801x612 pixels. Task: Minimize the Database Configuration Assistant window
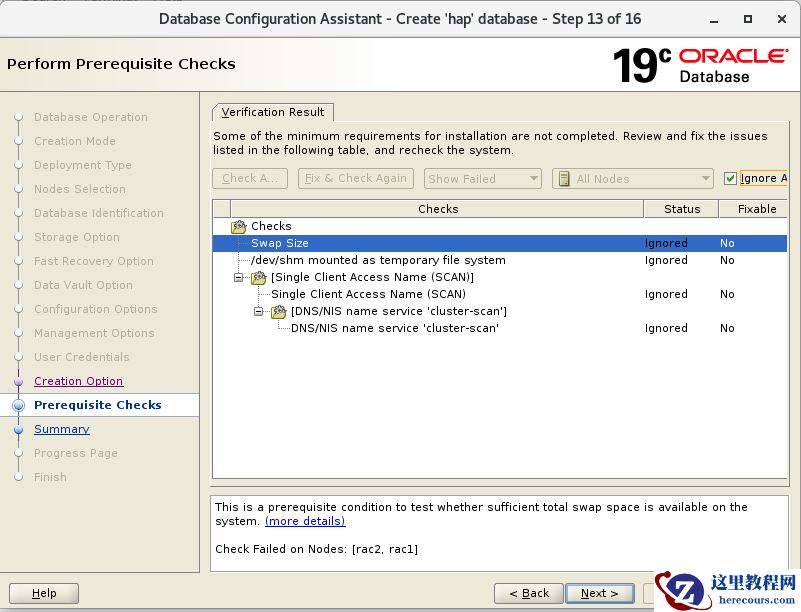point(714,19)
